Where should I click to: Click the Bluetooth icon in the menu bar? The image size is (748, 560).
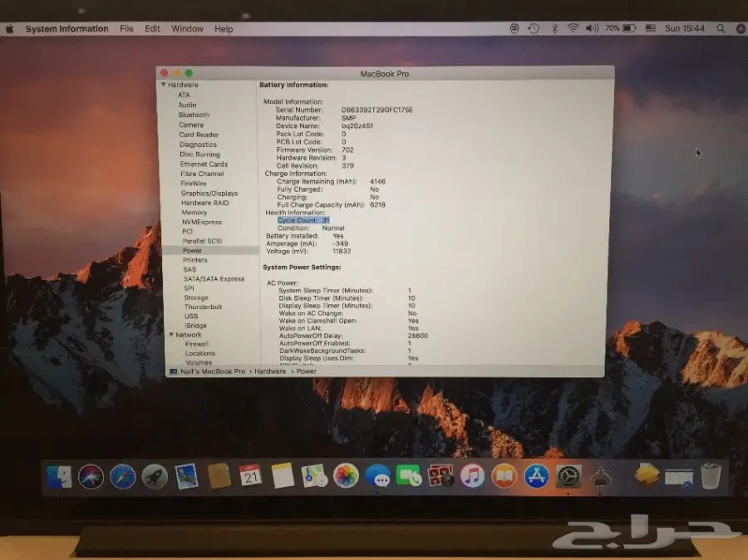tap(554, 27)
